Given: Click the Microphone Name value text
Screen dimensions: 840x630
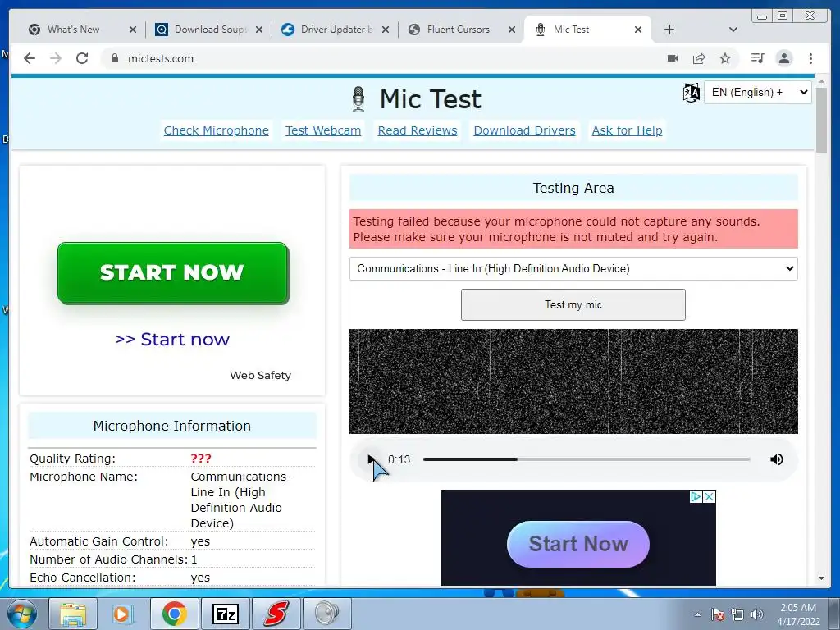Looking at the screenshot, I should (243, 500).
